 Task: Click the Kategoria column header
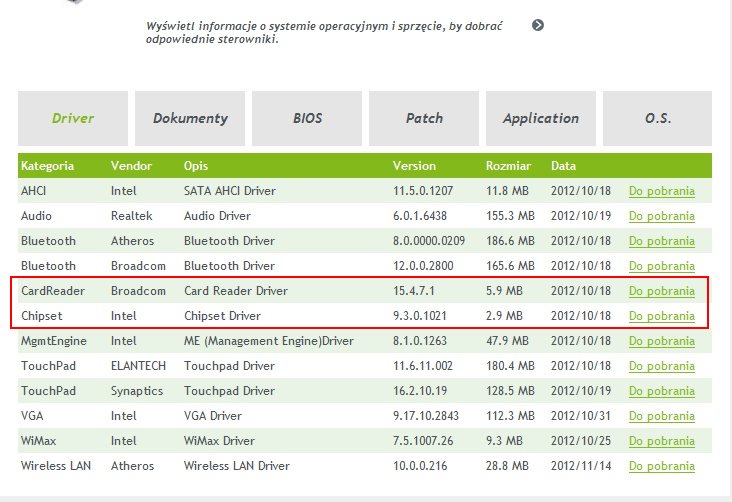tap(47, 166)
